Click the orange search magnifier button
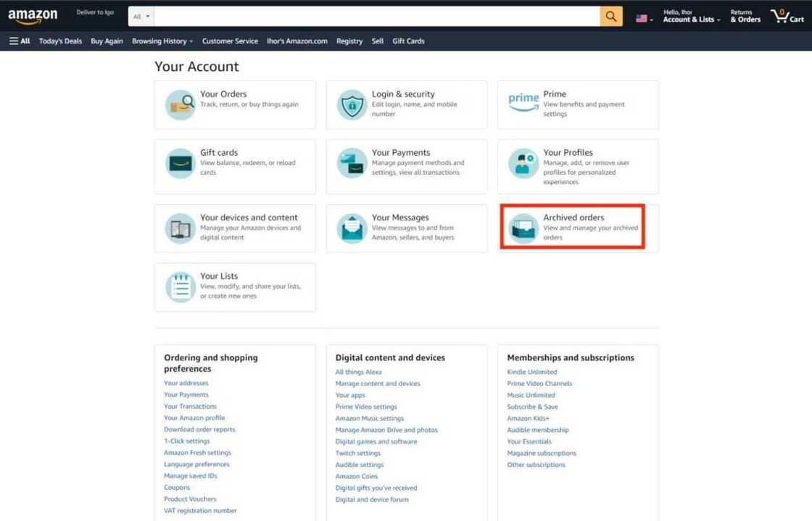 click(x=611, y=17)
